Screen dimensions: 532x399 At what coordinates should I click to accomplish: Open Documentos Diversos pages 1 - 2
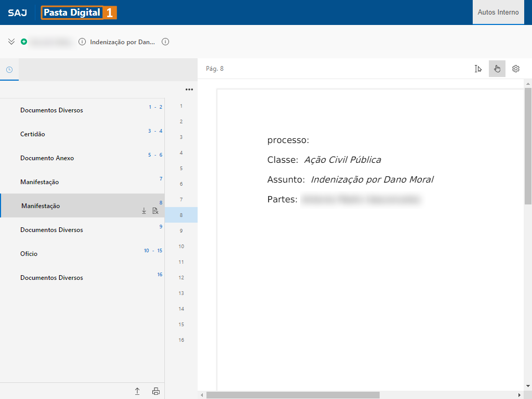click(x=82, y=110)
